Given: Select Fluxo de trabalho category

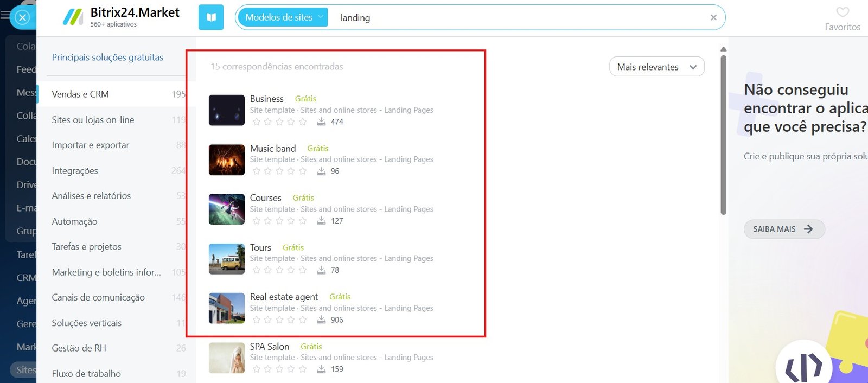Looking at the screenshot, I should [x=116, y=373].
